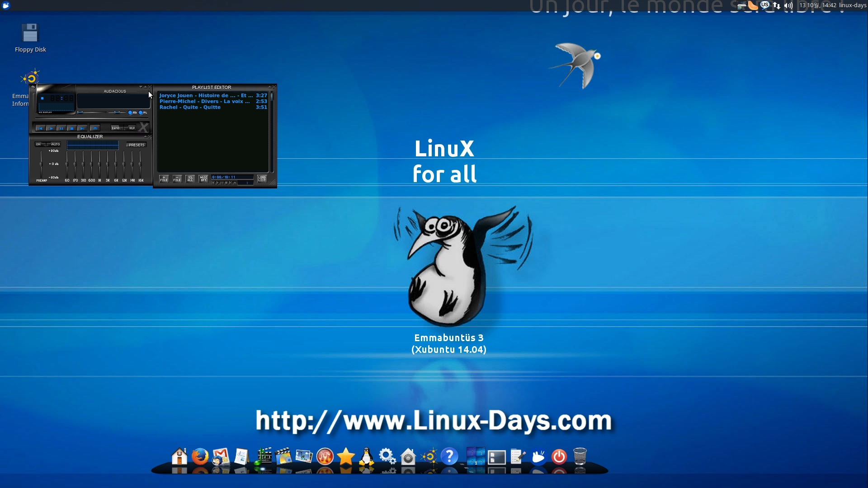Open the red disc burning icon in dock
The width and height of the screenshot is (868, 488).
point(325,456)
